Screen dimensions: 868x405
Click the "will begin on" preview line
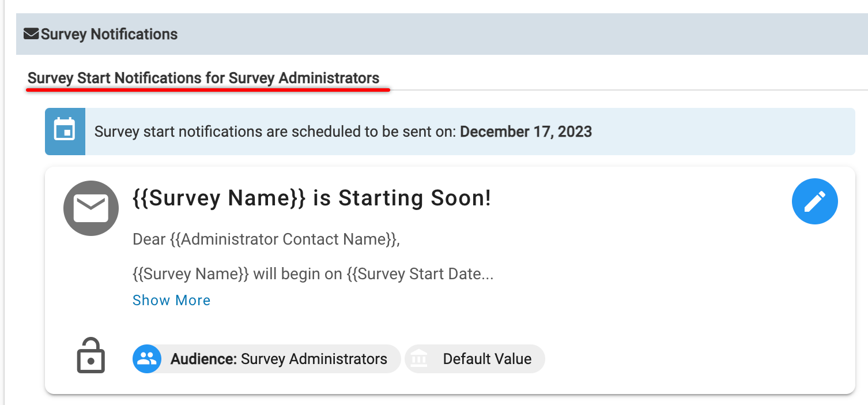click(x=312, y=273)
